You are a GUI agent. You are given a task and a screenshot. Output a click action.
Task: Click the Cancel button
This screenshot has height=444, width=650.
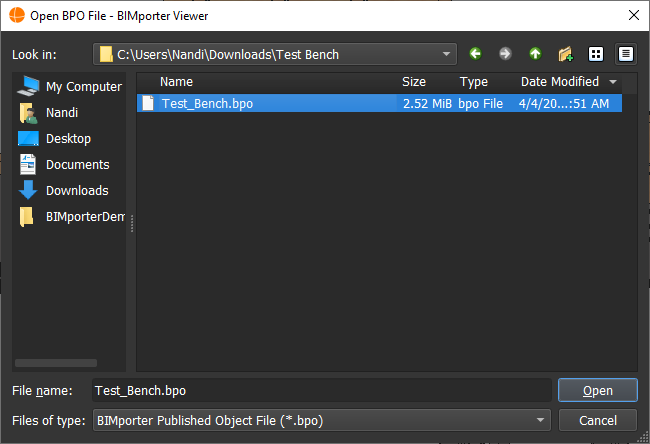pyautogui.click(x=597, y=420)
